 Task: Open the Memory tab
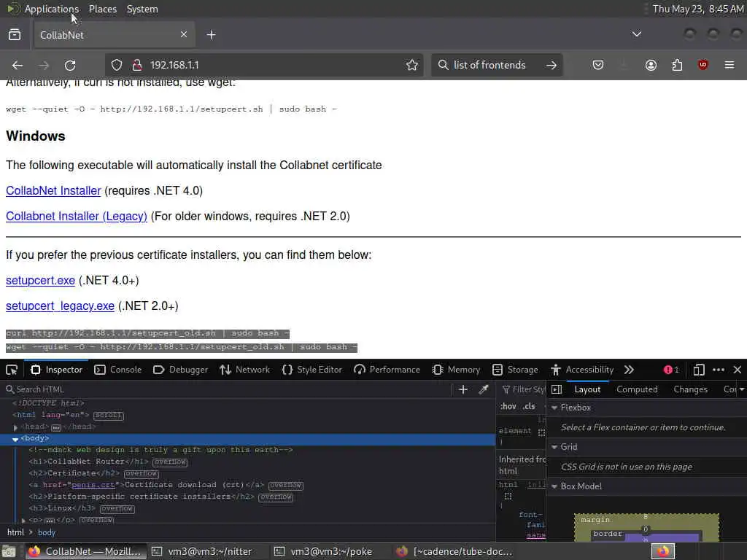coord(456,370)
